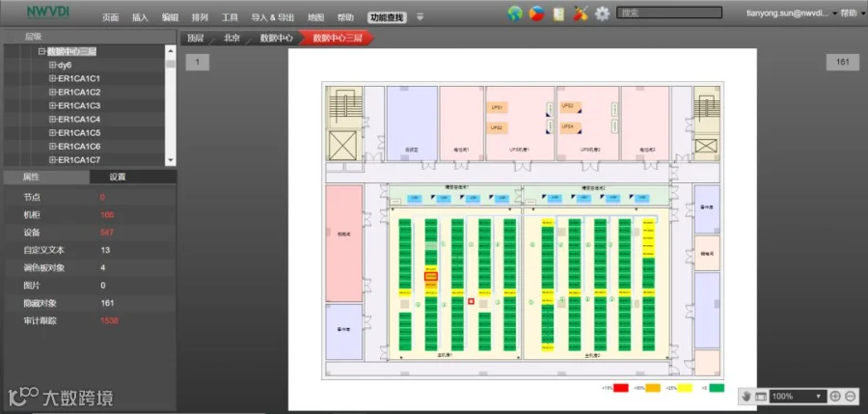Screen dimensions: 868x414
Task: Switch to the 属性 tab
Action: [46, 178]
